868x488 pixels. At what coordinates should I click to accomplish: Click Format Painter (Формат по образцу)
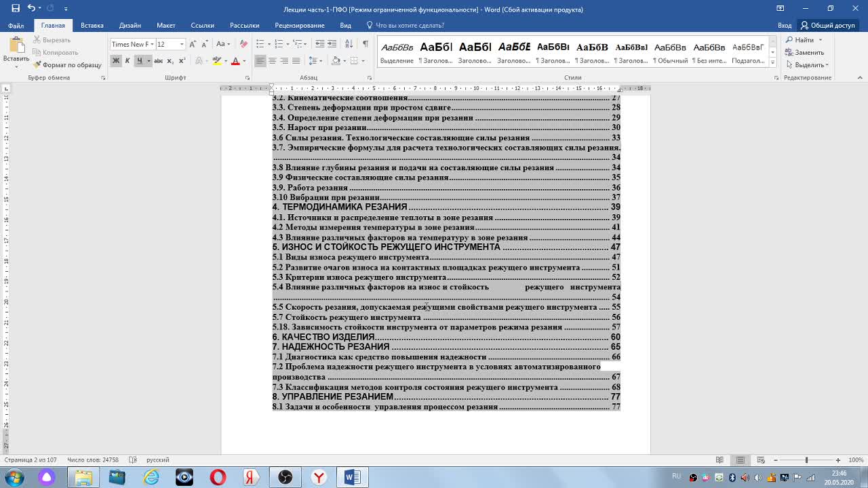click(x=67, y=65)
